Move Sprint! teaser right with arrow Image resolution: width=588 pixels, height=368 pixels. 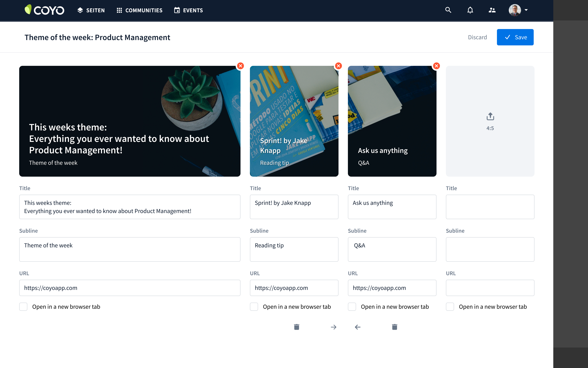[334, 327]
